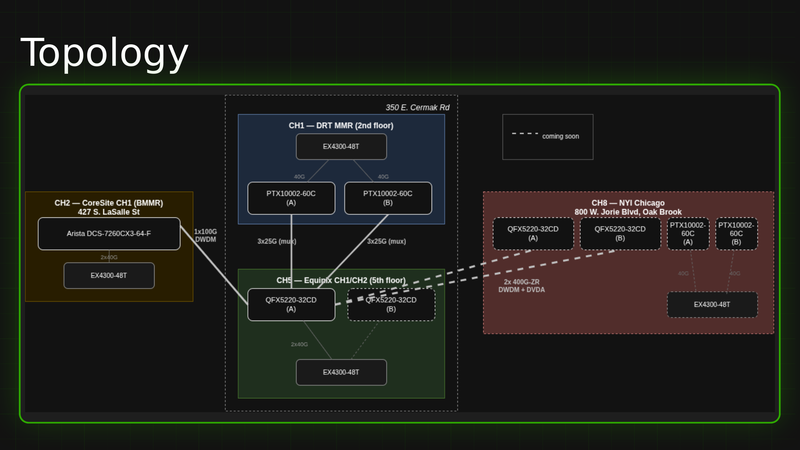
Task: Select the CH1 EX4300-48T switch node
Action: coord(341,146)
